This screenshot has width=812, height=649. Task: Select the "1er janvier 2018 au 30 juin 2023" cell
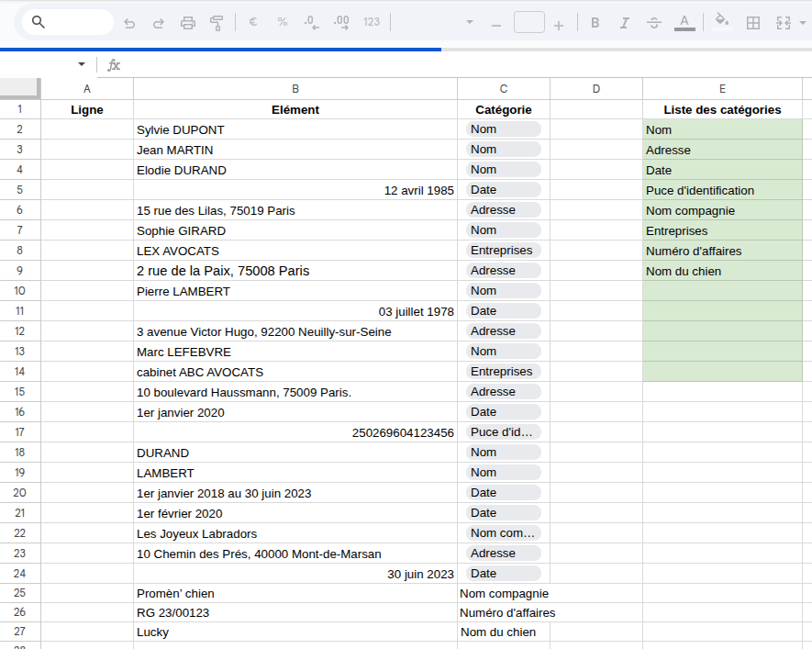point(295,493)
